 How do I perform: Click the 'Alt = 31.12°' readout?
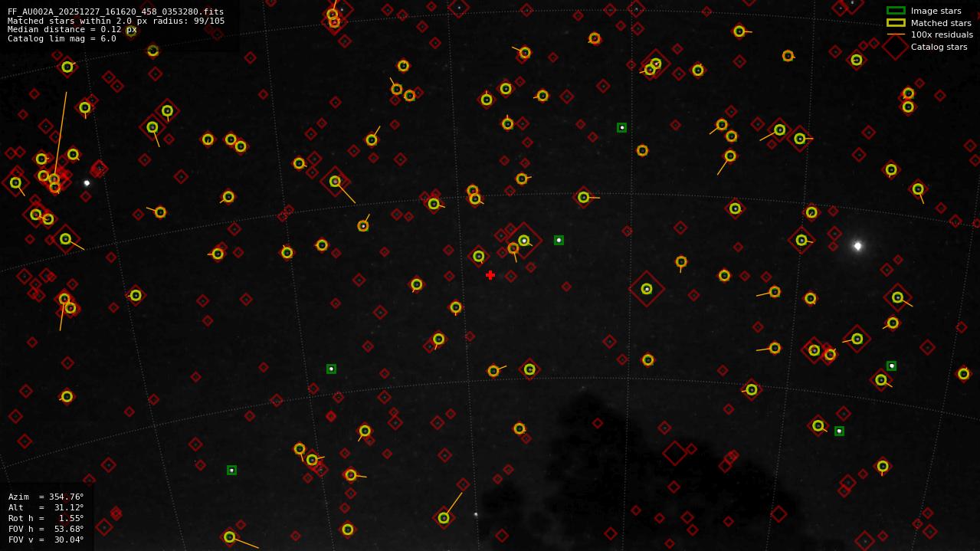tap(46, 507)
